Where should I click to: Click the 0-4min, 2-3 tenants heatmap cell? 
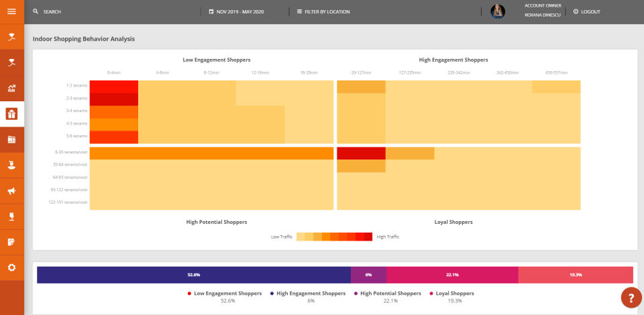[x=114, y=99]
